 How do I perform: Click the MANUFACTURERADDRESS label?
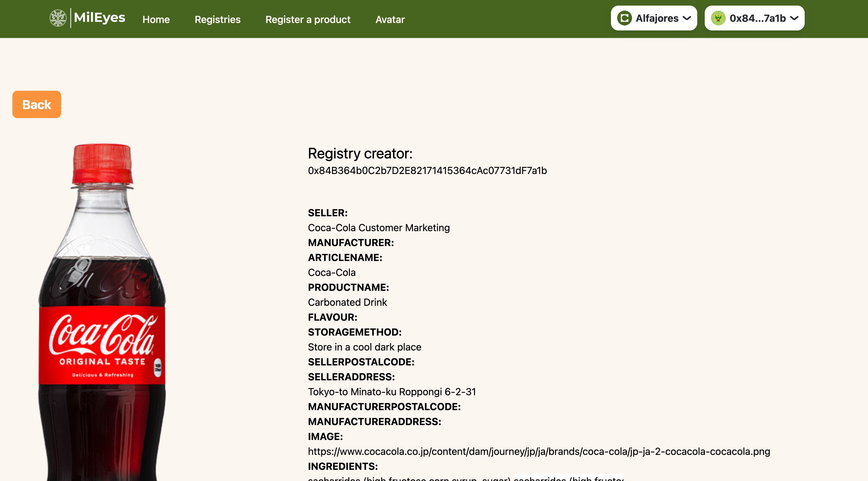tap(374, 421)
